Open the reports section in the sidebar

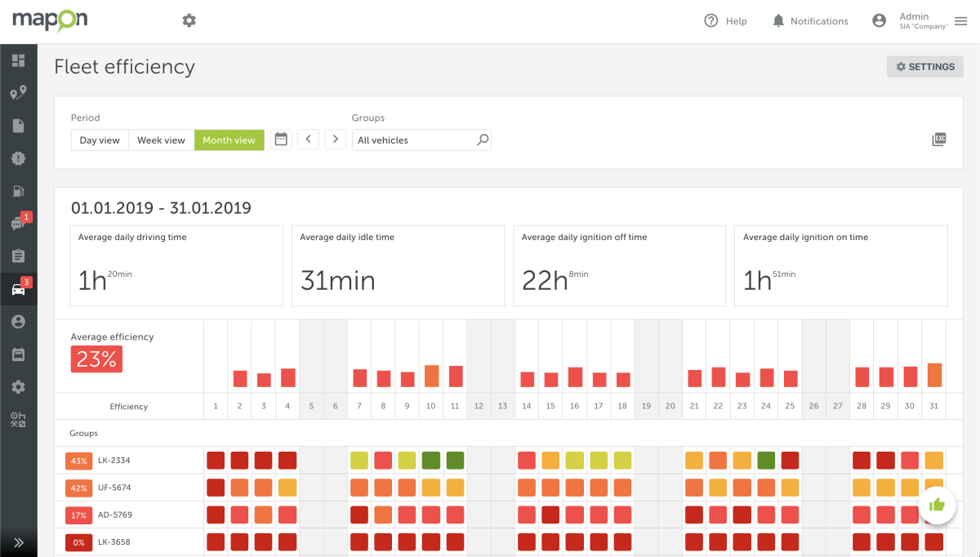[18, 125]
